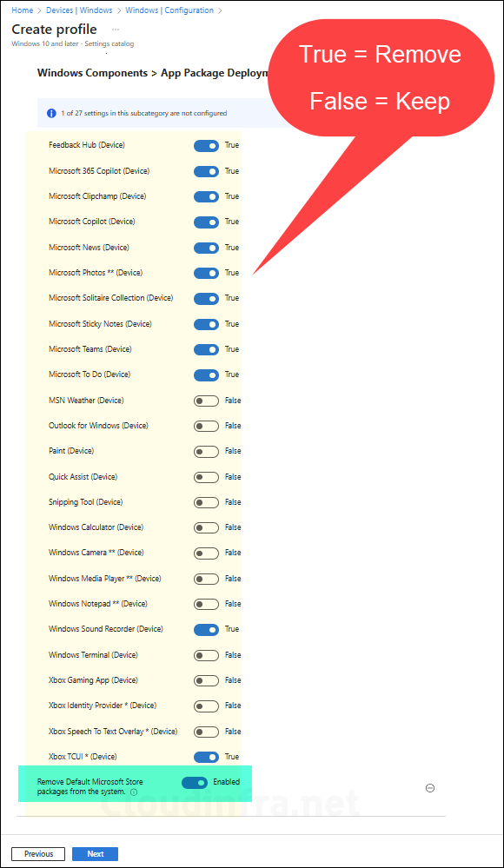Enable the Paint toggle
504x868 pixels.
pos(206,452)
